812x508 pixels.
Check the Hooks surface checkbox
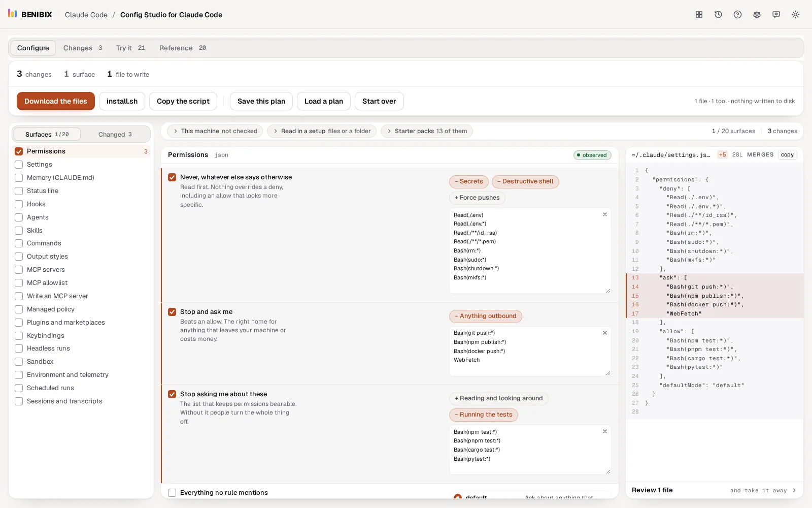(19, 204)
